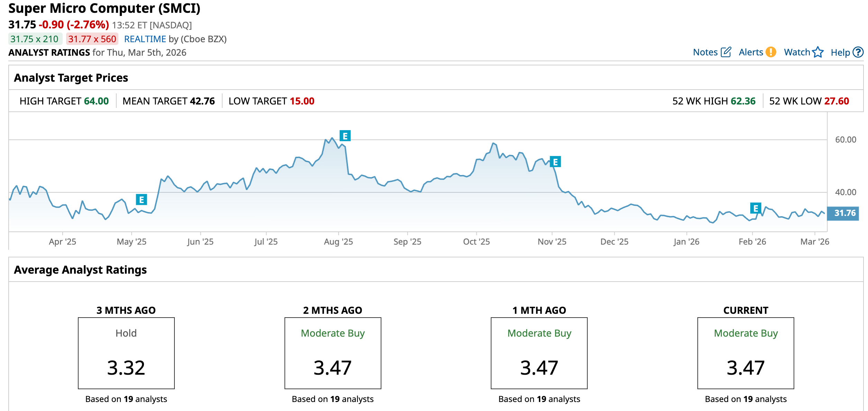868x411 pixels.
Task: Select the 2 MTHS AGO rating box
Action: pos(333,353)
